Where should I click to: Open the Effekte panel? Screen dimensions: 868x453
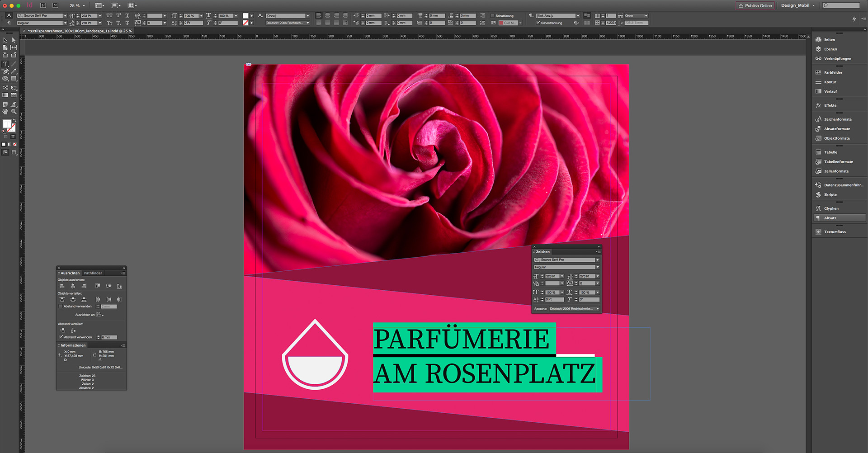point(830,105)
